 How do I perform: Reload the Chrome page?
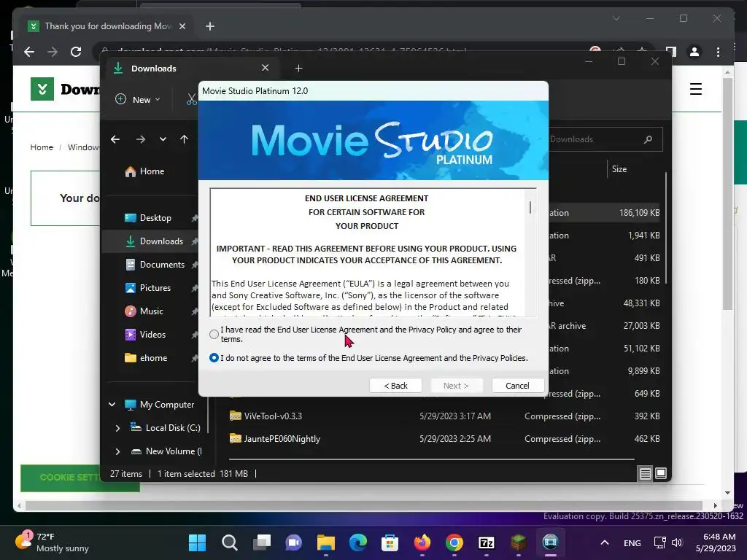coord(76,52)
